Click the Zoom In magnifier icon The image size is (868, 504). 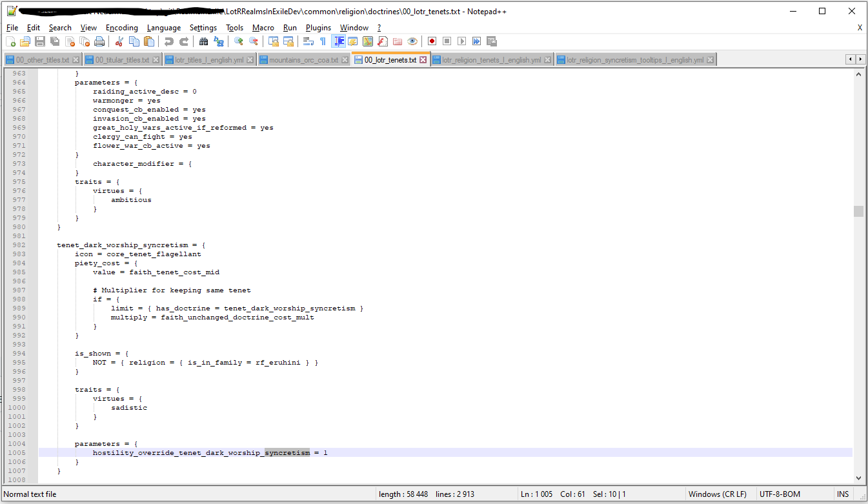coord(239,41)
